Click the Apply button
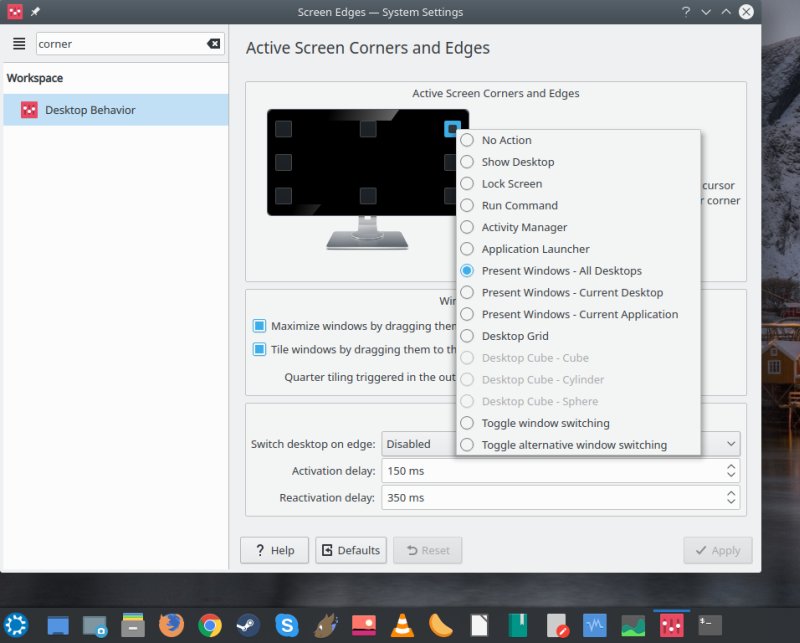The height and width of the screenshot is (643, 800). click(x=718, y=550)
